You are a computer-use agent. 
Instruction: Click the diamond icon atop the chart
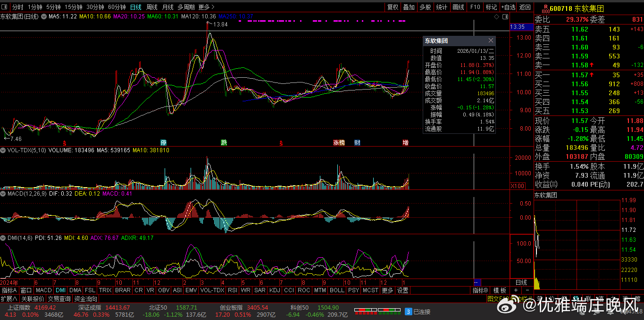[x=496, y=16]
